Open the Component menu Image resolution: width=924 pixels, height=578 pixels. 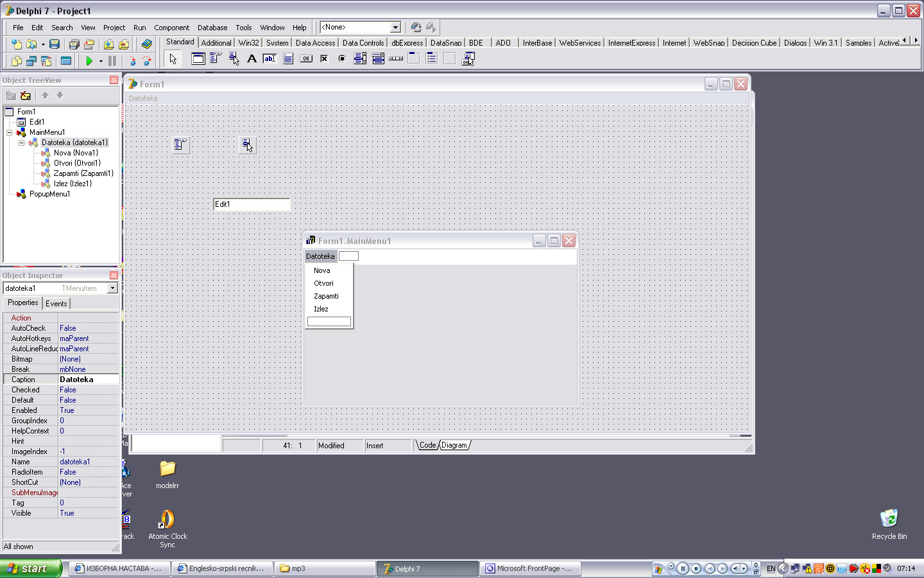[171, 28]
